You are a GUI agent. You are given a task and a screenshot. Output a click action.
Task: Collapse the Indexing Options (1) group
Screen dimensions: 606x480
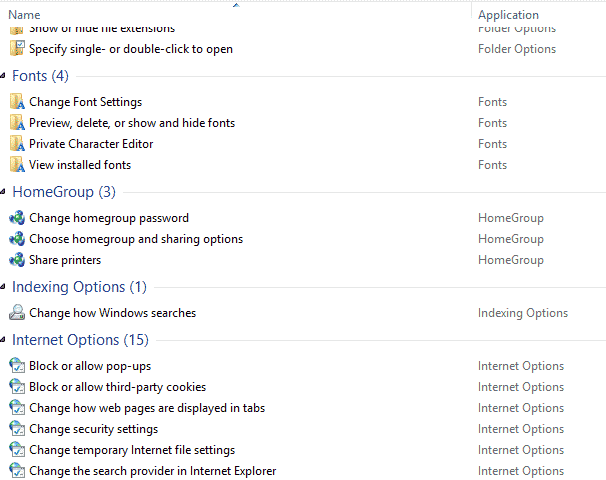(79, 287)
